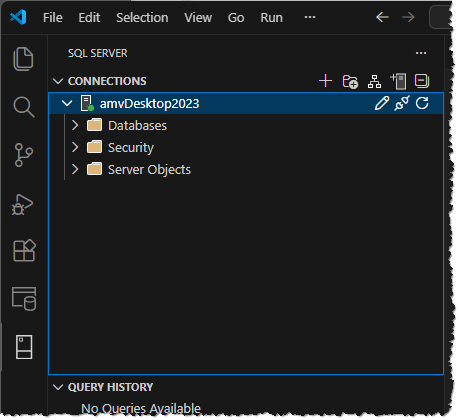Edit amvDesktop2023 connection with pencil icon
Screen dimensions: 459x420
pos(382,103)
